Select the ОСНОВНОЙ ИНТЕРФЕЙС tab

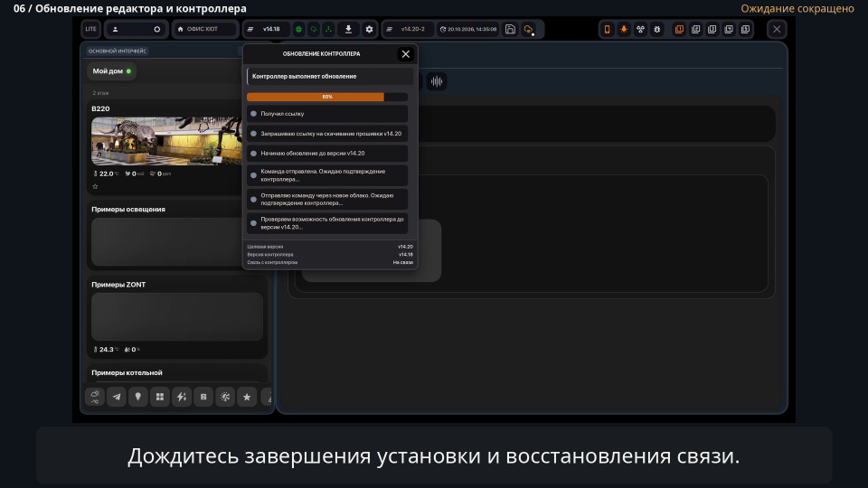coord(118,51)
